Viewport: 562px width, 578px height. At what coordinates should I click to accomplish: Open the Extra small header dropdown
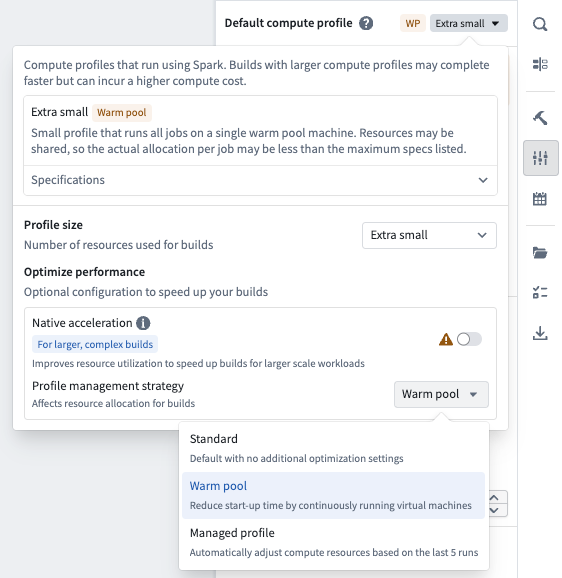469,23
